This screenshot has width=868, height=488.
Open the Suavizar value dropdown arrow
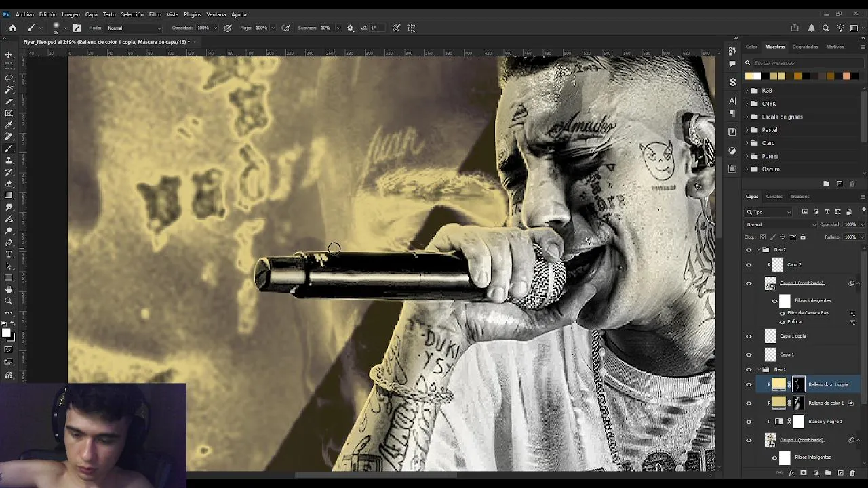[x=338, y=28]
